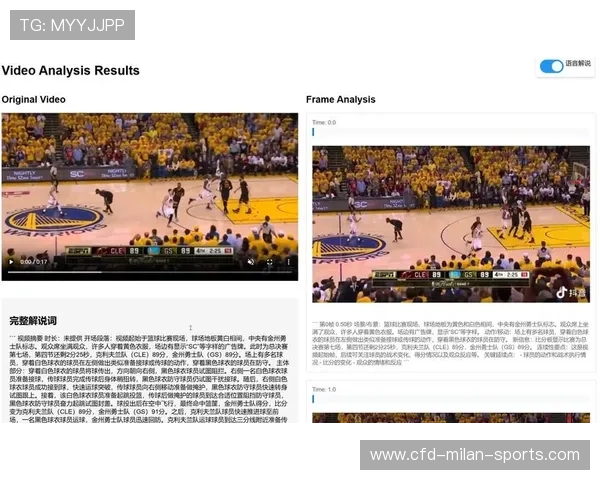The image size is (600, 480).
Task: Open the video player more-options menu
Action: pos(289,262)
